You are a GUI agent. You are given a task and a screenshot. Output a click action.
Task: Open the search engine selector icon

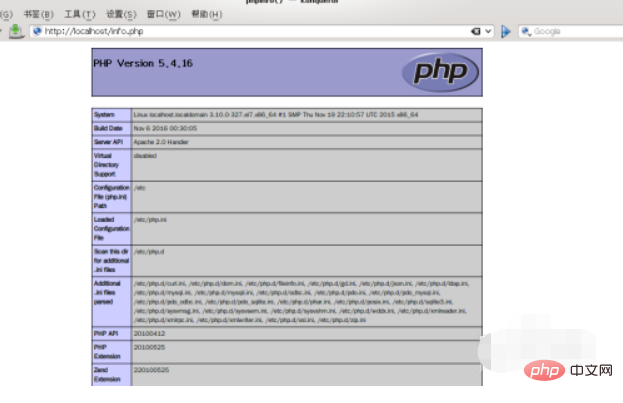(526, 31)
